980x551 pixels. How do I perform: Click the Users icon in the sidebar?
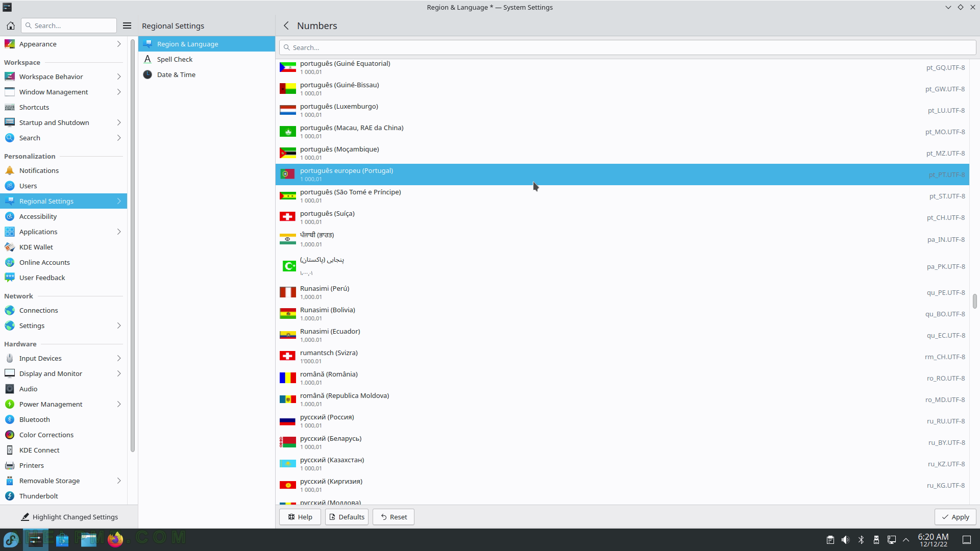pos(10,186)
